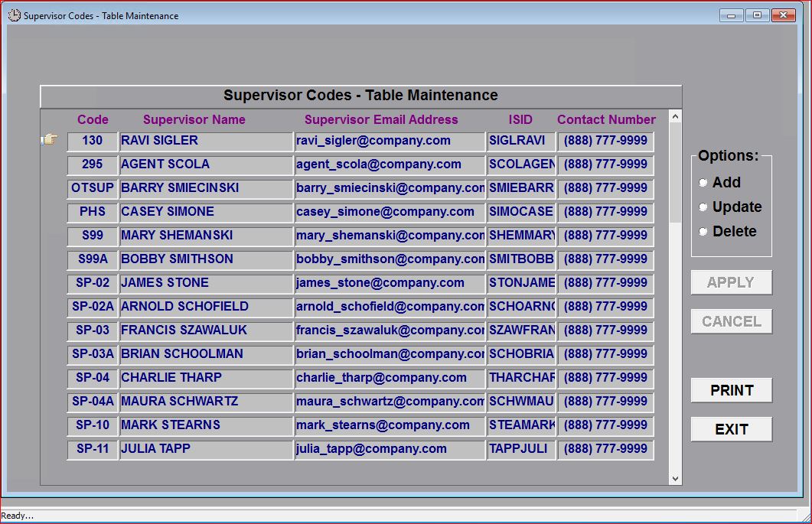Viewport: 812px width, 524px height.
Task: Select the Delete radio option
Action: pos(703,232)
